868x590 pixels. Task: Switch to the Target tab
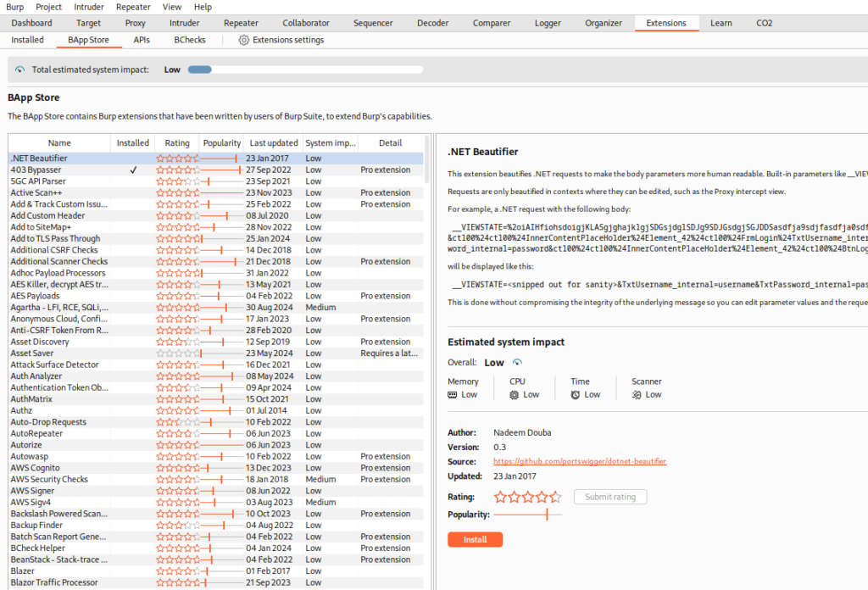[x=88, y=23]
